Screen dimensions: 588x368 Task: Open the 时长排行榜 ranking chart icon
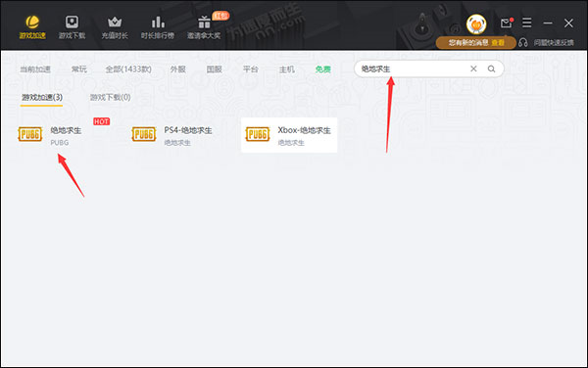158,23
